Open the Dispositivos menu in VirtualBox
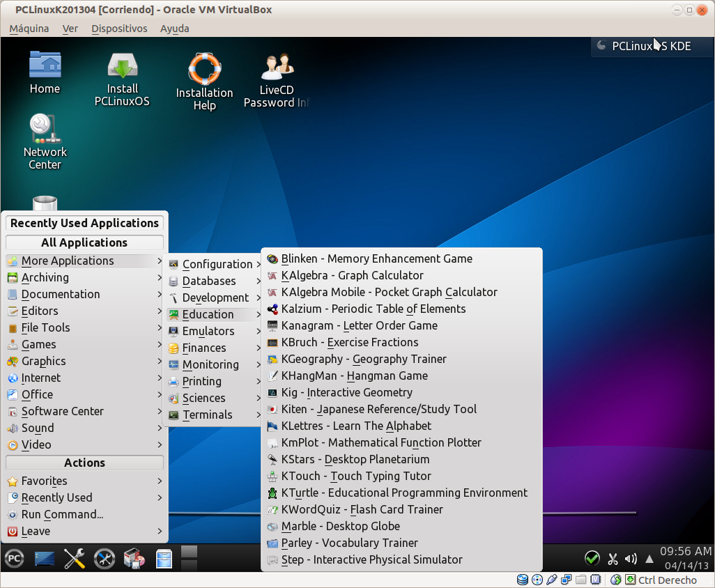 coord(119,29)
